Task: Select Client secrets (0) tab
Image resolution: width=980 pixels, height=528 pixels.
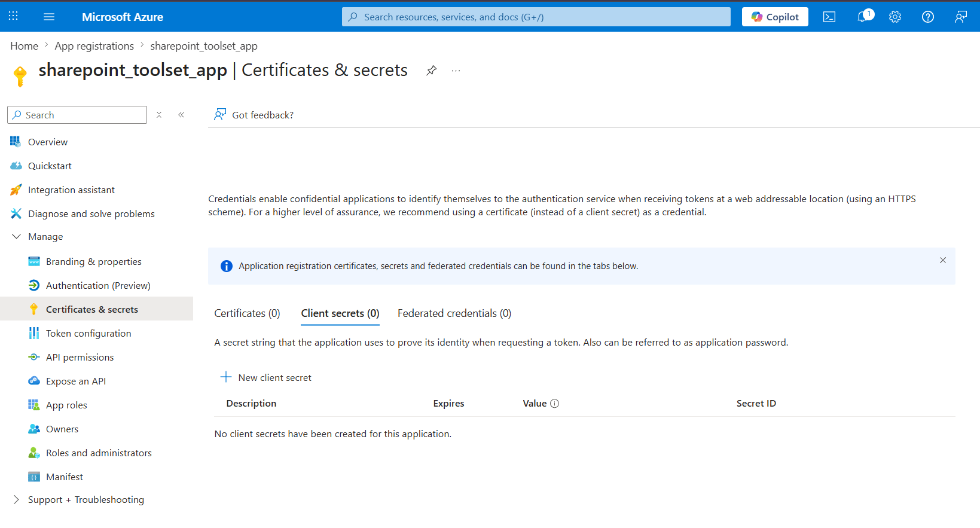Action: click(x=340, y=313)
